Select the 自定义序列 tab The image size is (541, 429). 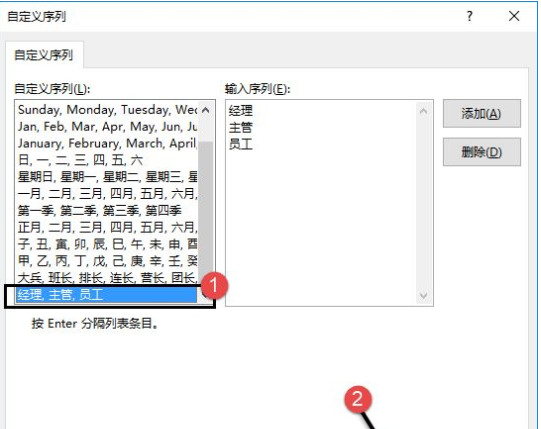coord(44,55)
